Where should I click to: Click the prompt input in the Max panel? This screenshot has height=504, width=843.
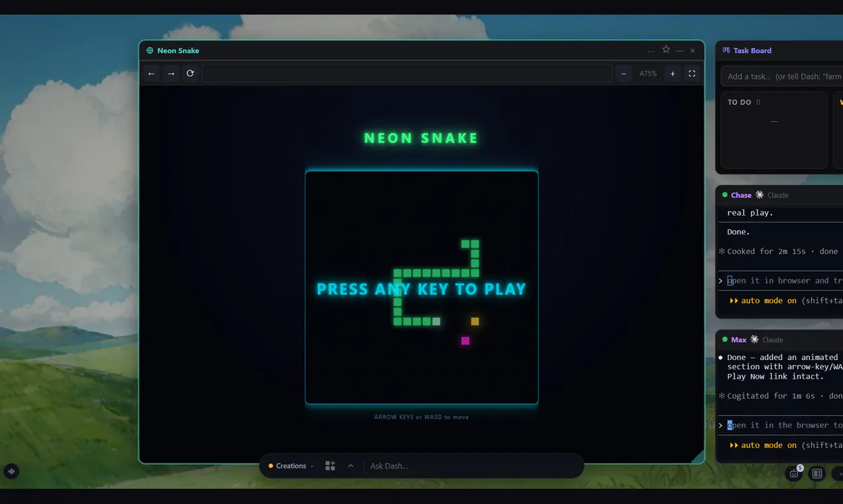coord(781,425)
